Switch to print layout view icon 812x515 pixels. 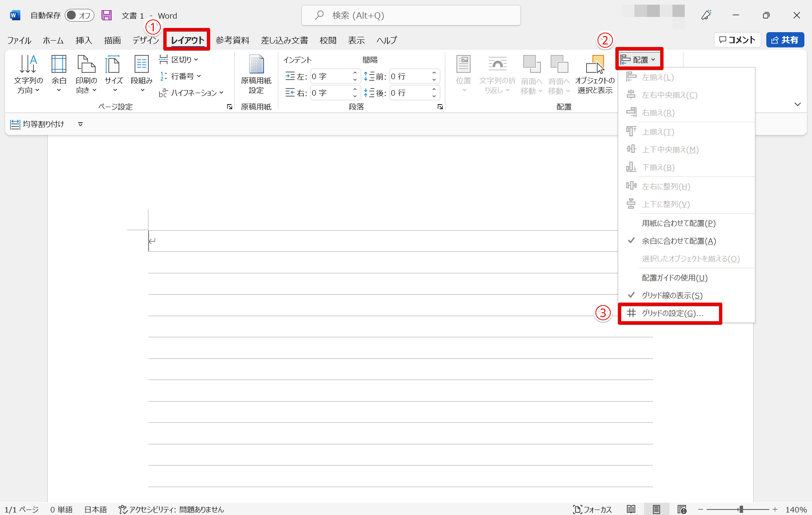click(x=656, y=509)
